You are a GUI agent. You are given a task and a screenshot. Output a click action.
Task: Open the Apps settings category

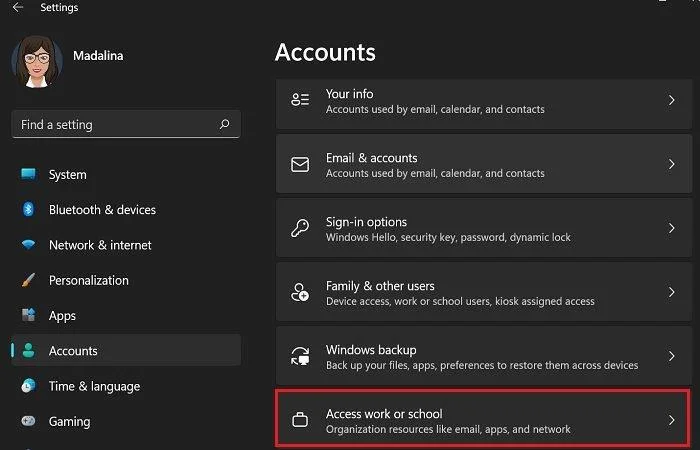tap(126, 316)
